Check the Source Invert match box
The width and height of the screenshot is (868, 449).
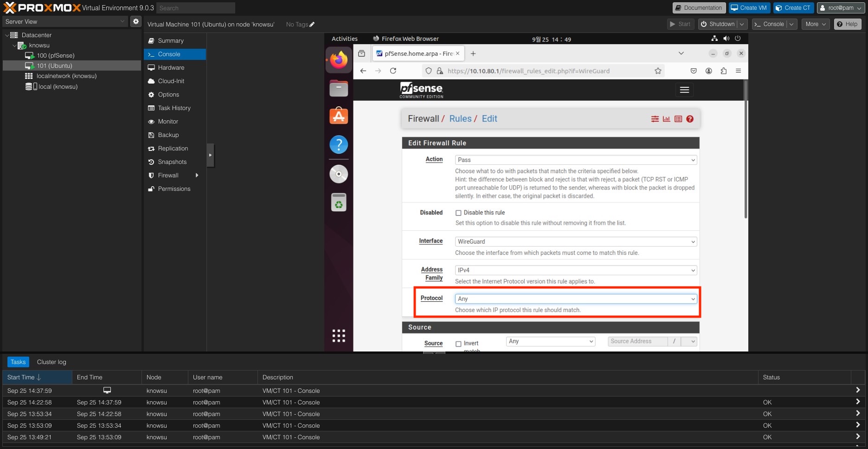point(458,344)
